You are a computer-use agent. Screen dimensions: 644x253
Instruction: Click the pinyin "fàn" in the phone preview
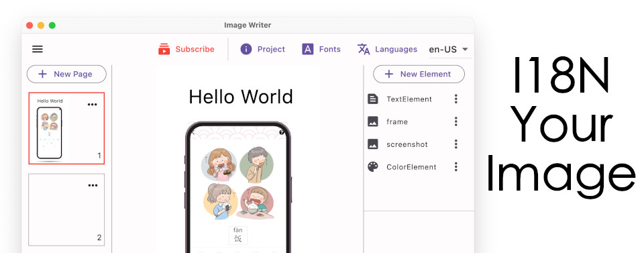pos(237,230)
